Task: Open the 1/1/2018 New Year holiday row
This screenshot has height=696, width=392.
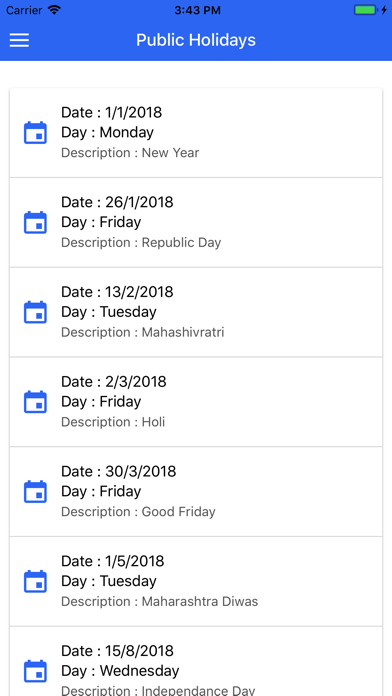Action: click(196, 133)
